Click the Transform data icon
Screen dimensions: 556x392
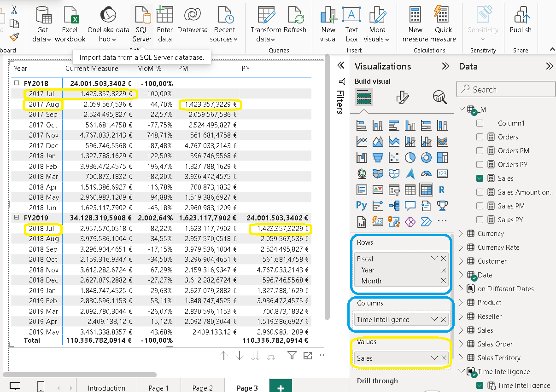(266, 15)
